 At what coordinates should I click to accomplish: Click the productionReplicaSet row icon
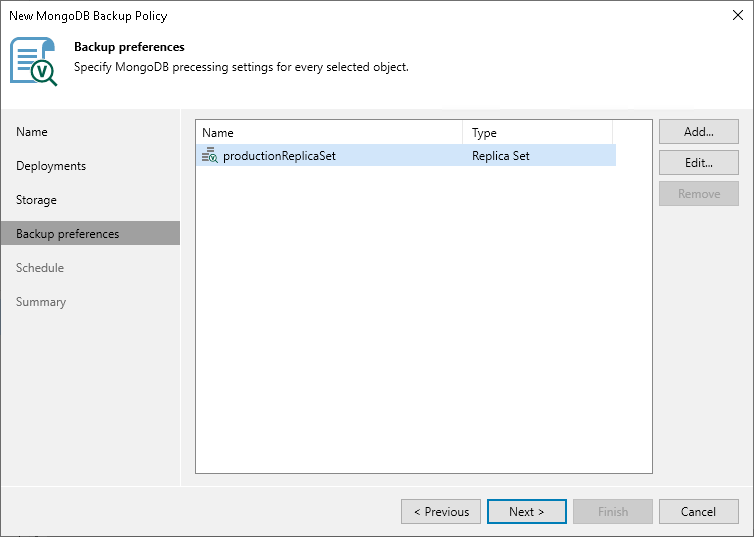coord(210,155)
